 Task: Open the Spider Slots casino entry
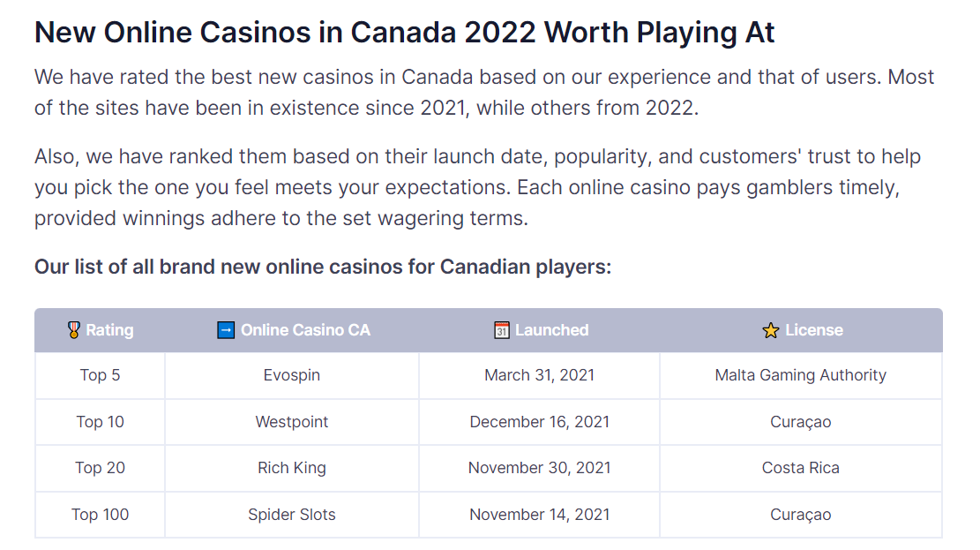pos(292,515)
